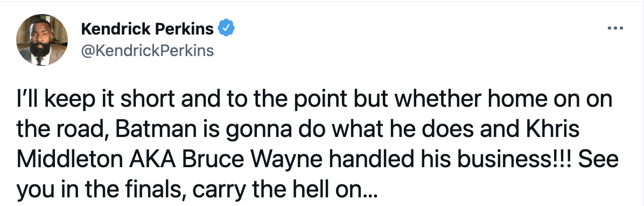Viewport: 644px width, 206px height.
Task: Click the Kendrick Perkins display name
Action: coord(148,29)
